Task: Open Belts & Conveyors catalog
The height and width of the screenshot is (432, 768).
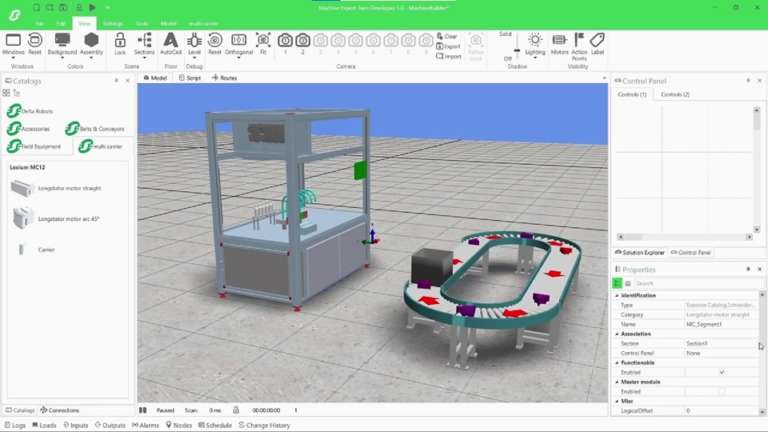Action: coord(95,129)
